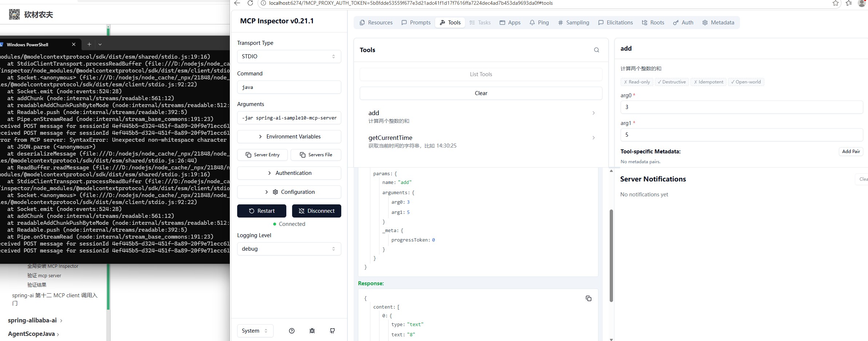Viewport: 868px width, 341px height.
Task: Expand the Configuration section
Action: (289, 192)
